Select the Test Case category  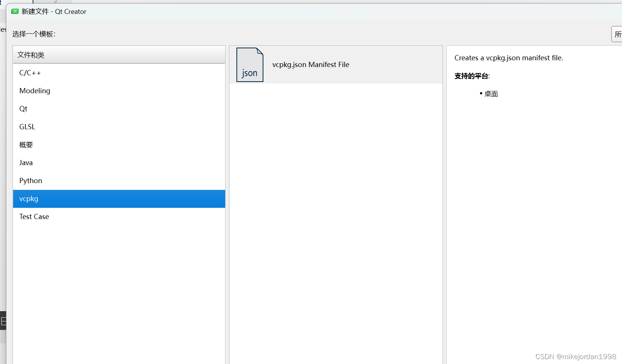pos(119,217)
